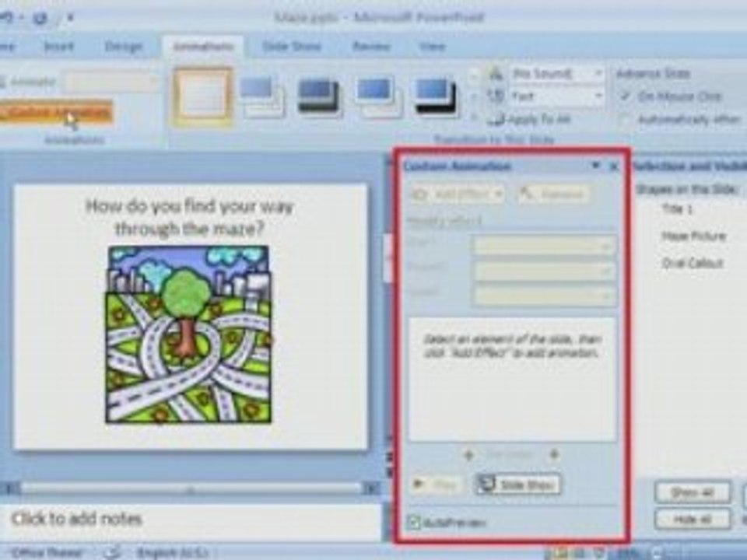Open the Animate dropdown box
The width and height of the screenshot is (747, 560).
tap(111, 82)
